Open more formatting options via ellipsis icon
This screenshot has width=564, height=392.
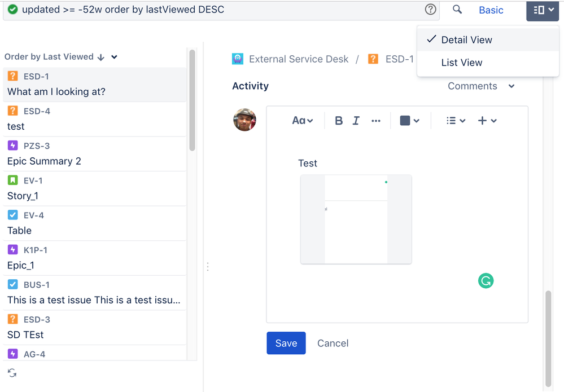pos(376,120)
